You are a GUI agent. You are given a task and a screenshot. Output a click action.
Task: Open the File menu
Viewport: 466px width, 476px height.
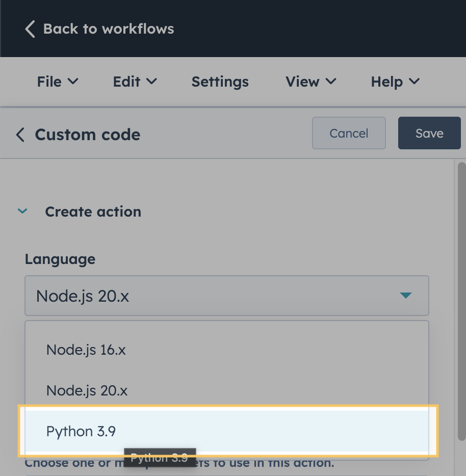click(58, 82)
